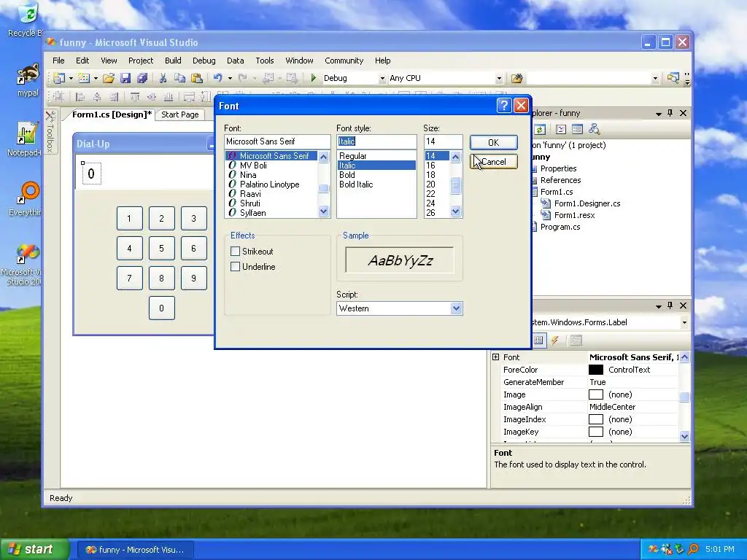Click the Font dialog help question mark
747x560 pixels.
coord(504,105)
